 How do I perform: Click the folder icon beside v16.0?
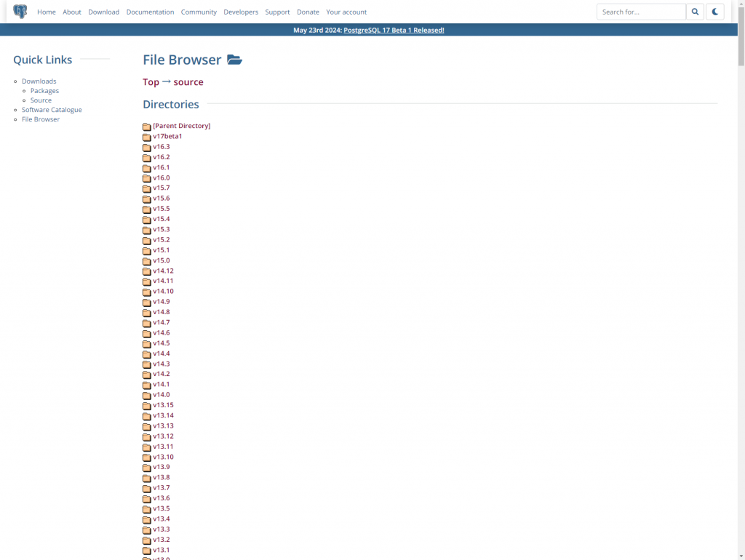pyautogui.click(x=147, y=178)
